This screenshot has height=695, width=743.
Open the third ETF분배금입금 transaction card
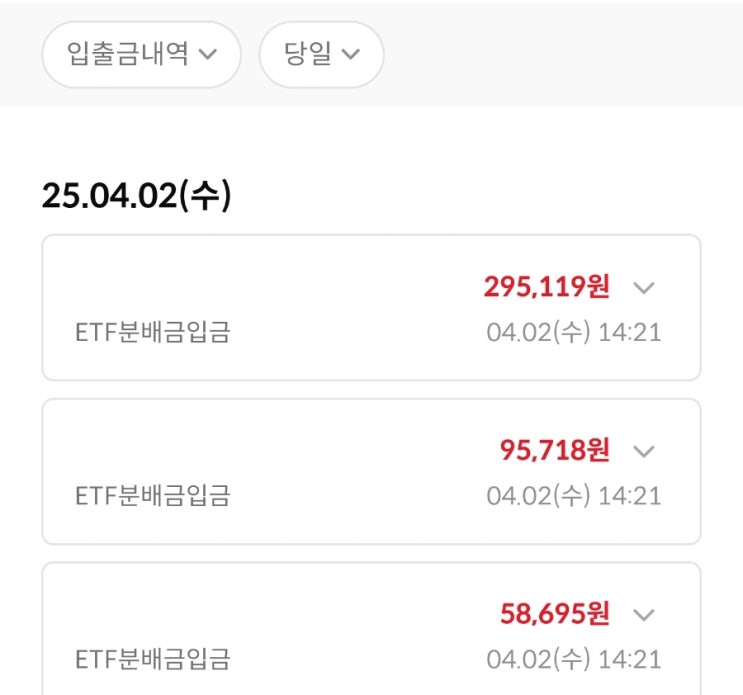pos(371,629)
